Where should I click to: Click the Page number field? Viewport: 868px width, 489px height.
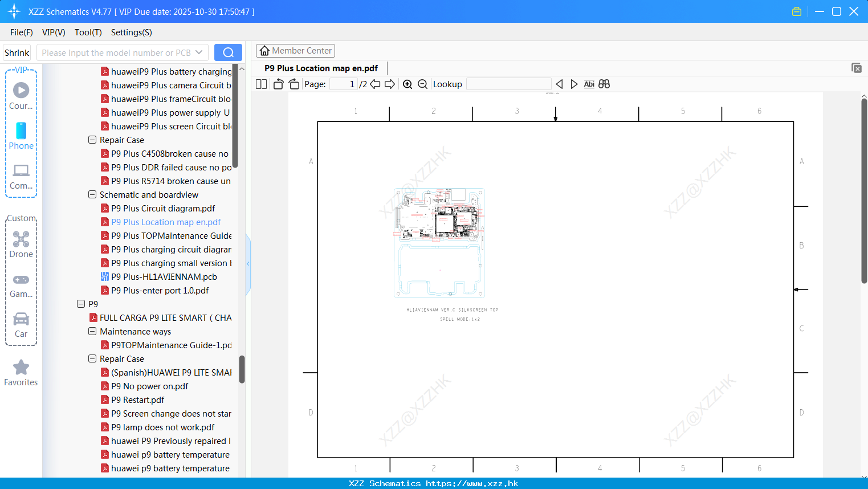(344, 84)
